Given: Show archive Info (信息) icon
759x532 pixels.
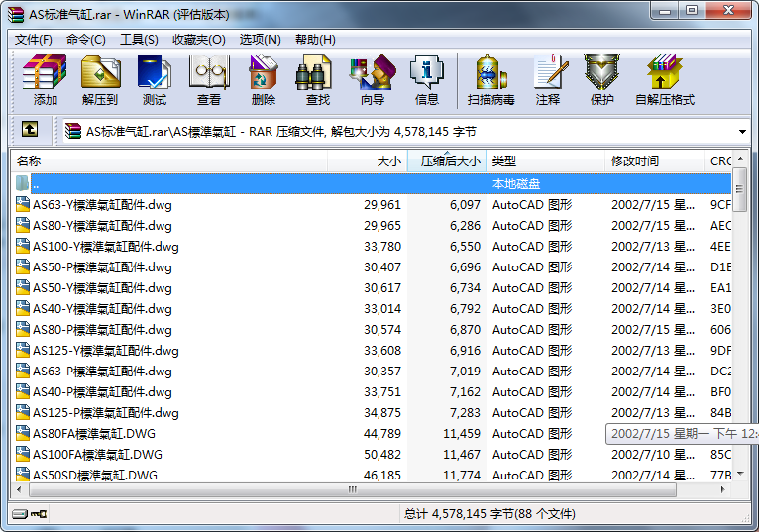Looking at the screenshot, I should click(426, 80).
